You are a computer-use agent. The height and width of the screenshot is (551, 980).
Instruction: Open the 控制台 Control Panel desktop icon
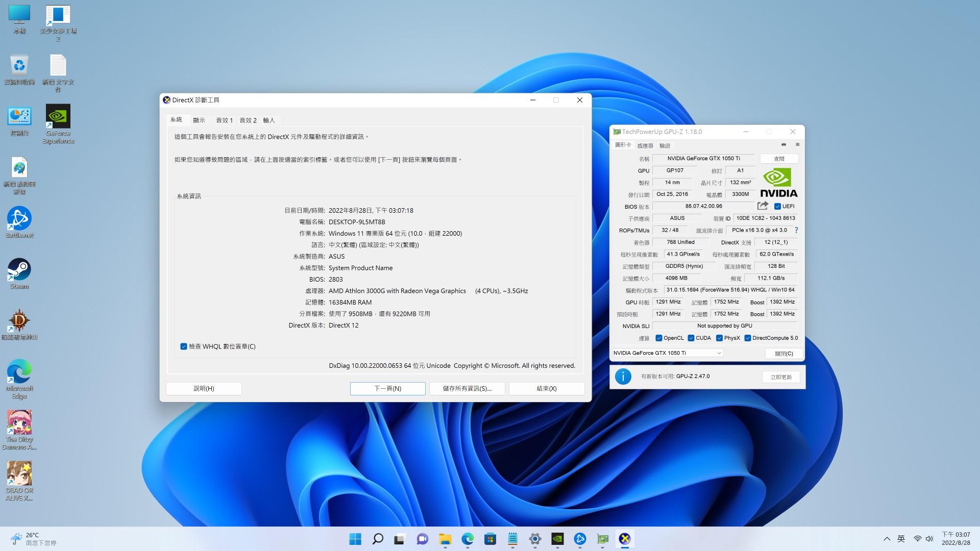(19, 121)
